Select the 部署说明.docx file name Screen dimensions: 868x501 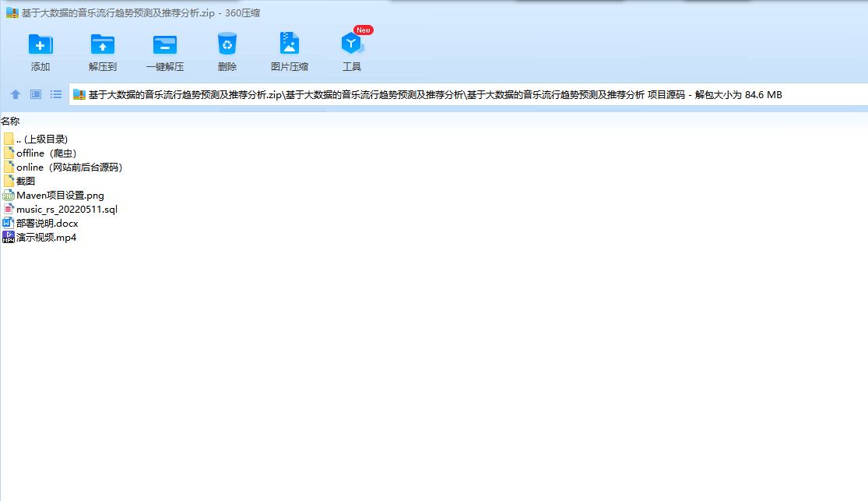click(x=47, y=224)
